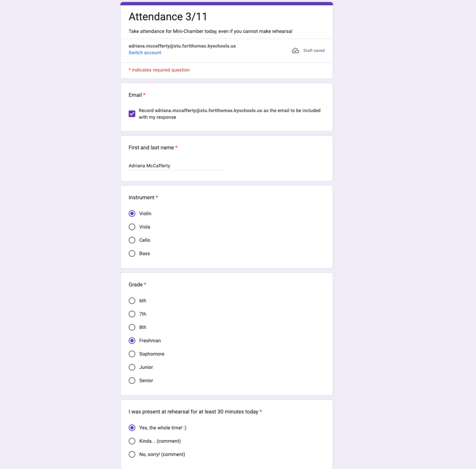Screen dimensions: 476x469
Task: Choose Cello as the instrument
Action: 132,240
